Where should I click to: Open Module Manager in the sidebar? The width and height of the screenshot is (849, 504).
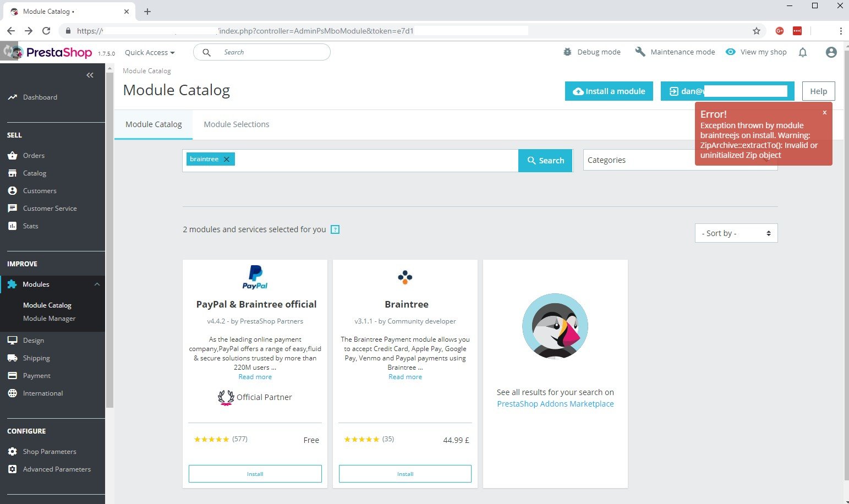pos(50,319)
